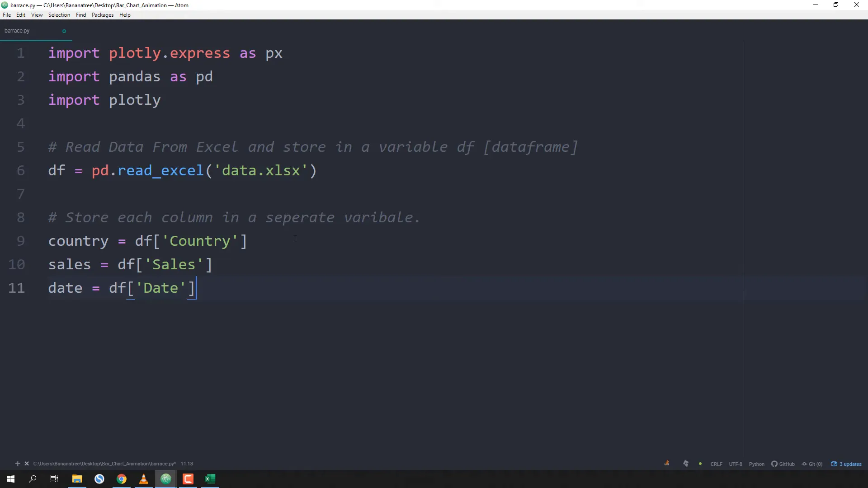Open the Git (0) panel

[812, 464]
